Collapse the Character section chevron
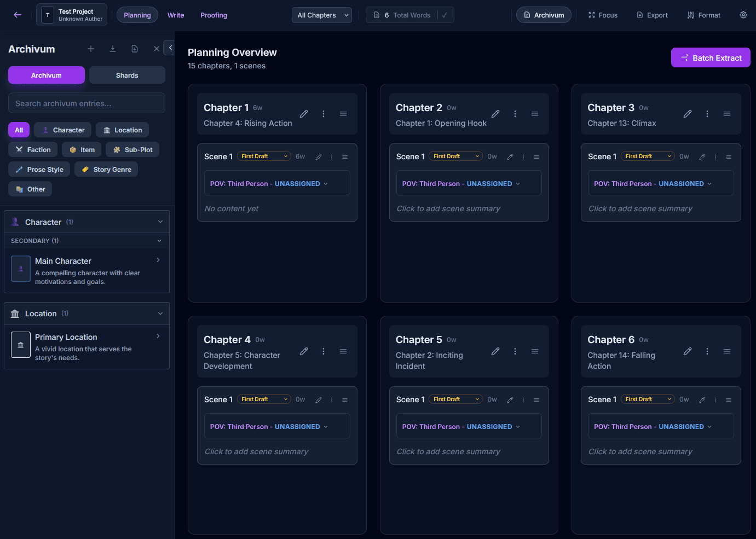756x539 pixels. click(x=160, y=222)
